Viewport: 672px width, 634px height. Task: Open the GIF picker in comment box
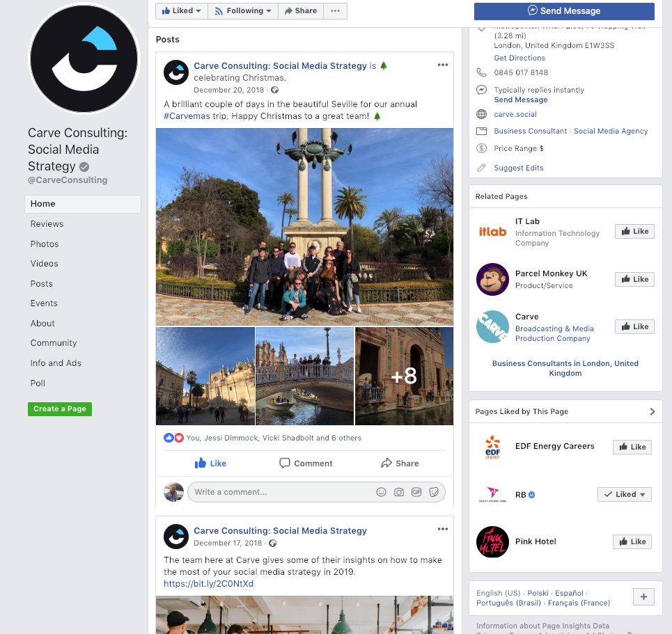[x=416, y=492]
